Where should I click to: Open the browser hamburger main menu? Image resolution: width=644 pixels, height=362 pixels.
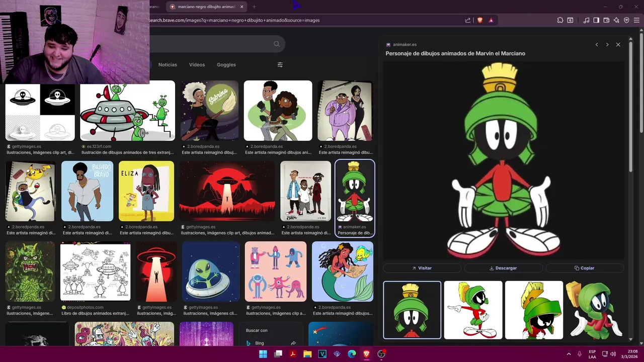tap(636, 20)
